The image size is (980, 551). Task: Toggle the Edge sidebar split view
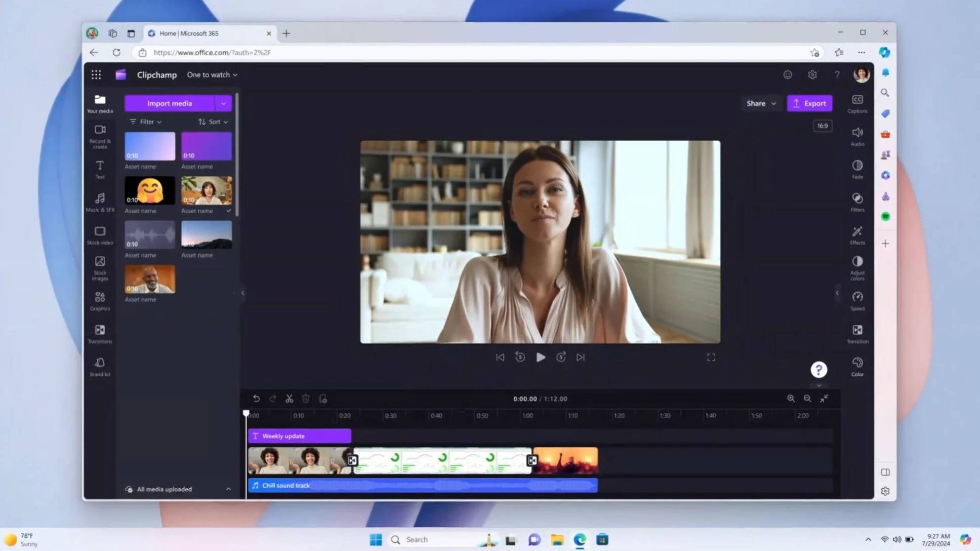click(x=885, y=472)
